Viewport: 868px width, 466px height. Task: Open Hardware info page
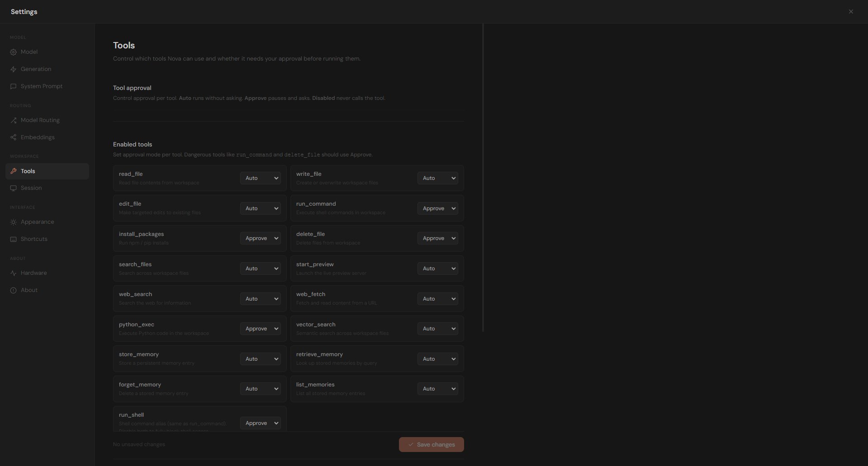[47, 273]
